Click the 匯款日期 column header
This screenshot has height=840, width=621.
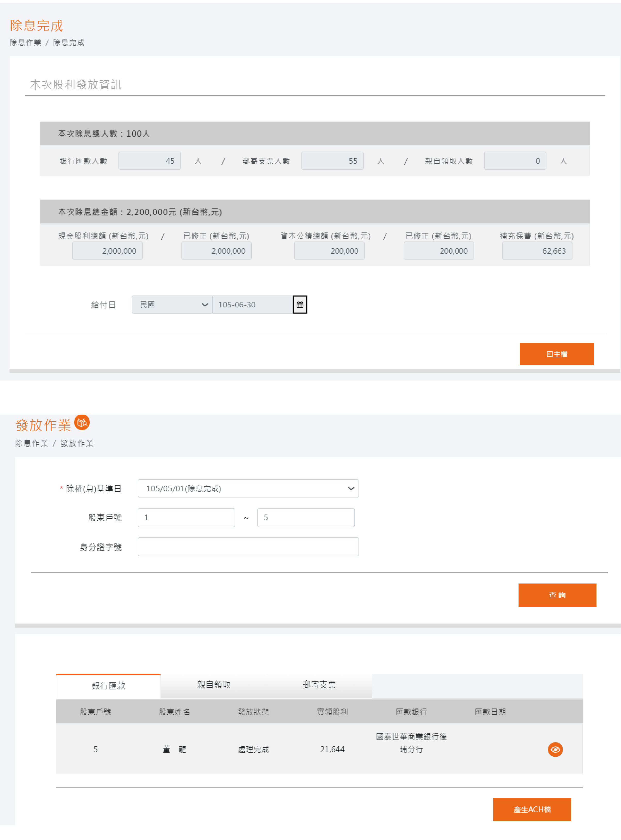tap(490, 712)
